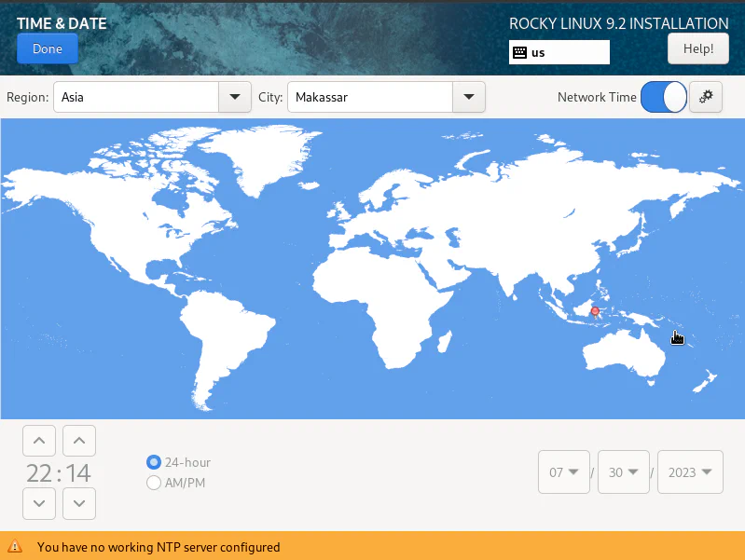Click the Done button
The height and width of the screenshot is (560, 745).
pos(48,48)
